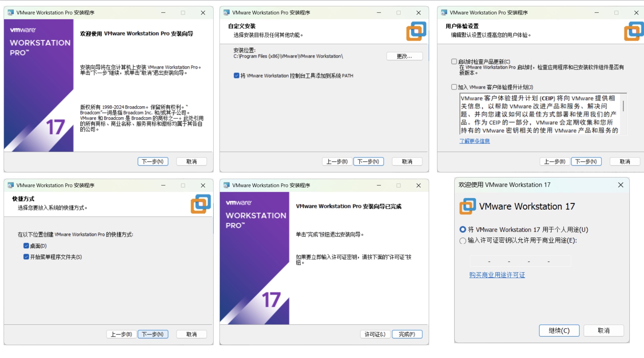Select 将 VMware Workstation 17 用于个人用途 radio
The width and height of the screenshot is (644, 358).
pos(463,229)
